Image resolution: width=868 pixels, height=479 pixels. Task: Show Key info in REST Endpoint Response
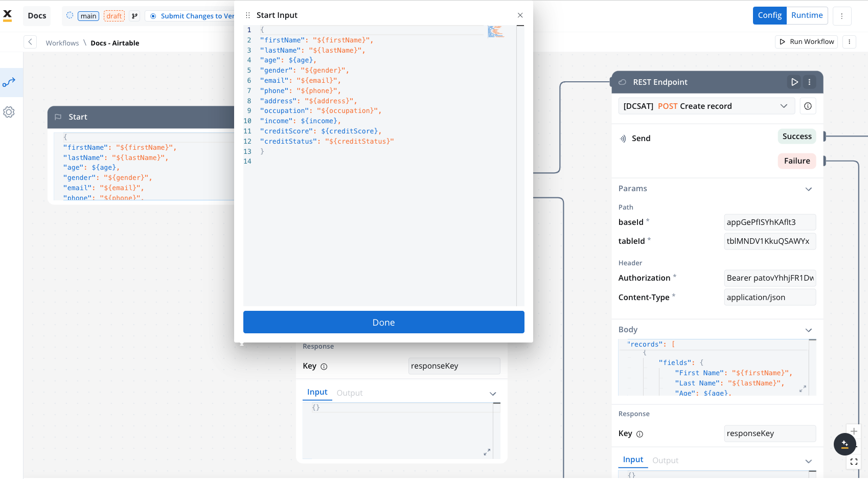tap(639, 434)
